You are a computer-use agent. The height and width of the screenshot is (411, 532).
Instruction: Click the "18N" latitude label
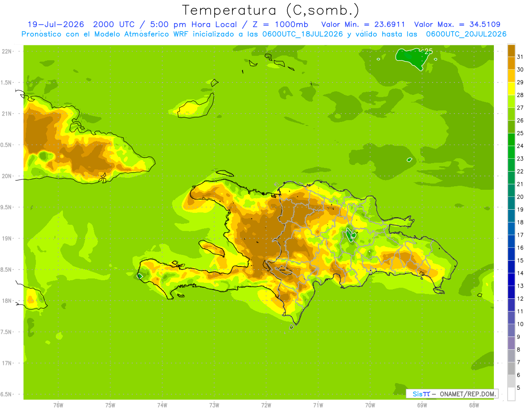tap(7, 301)
